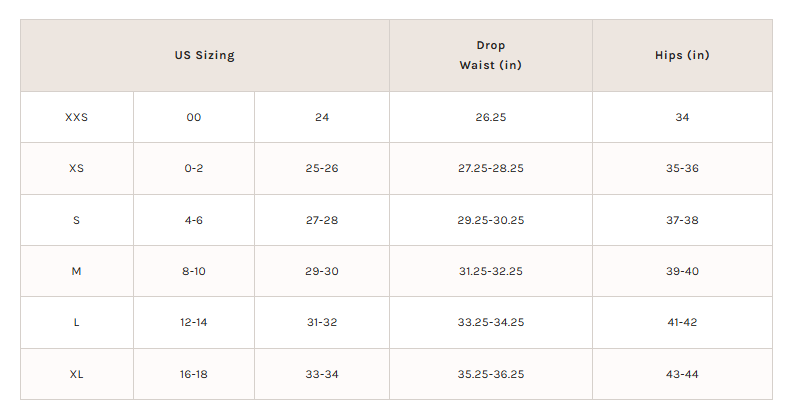Click the 00 US size cell
Image resolution: width=795 pixels, height=419 pixels.
[x=193, y=117]
